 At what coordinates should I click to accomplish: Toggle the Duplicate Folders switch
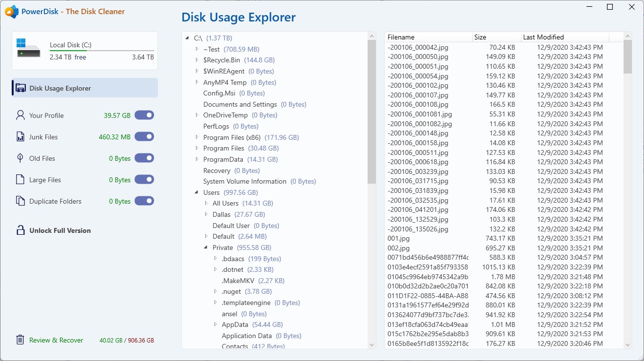144,201
